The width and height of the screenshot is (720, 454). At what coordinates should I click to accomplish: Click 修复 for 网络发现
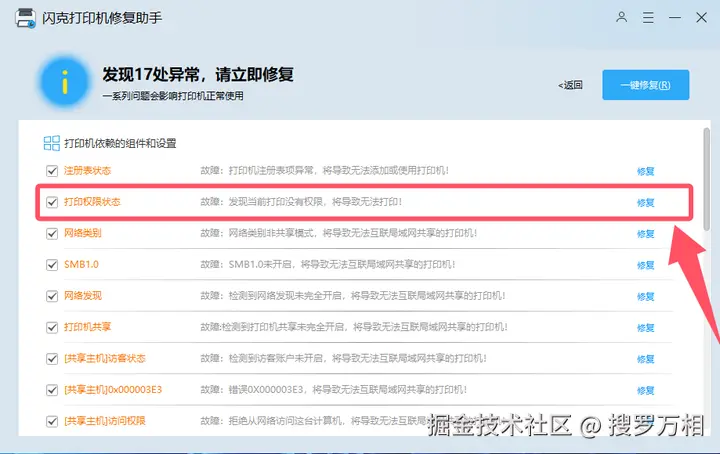click(x=646, y=297)
